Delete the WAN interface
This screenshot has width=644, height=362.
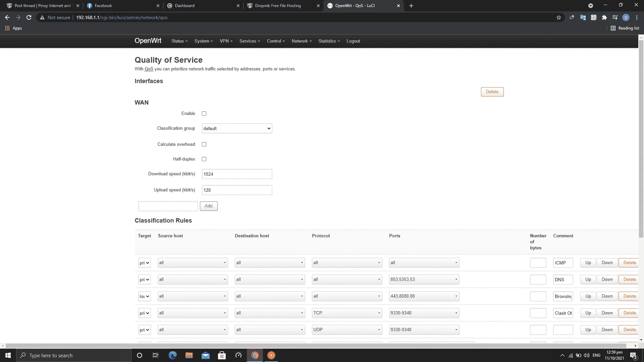tap(492, 92)
